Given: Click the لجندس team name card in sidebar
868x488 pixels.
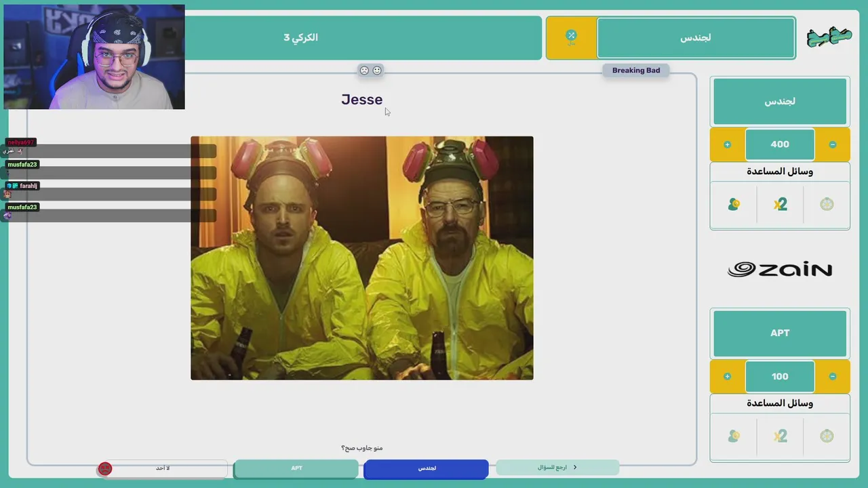Looking at the screenshot, I should pos(780,101).
